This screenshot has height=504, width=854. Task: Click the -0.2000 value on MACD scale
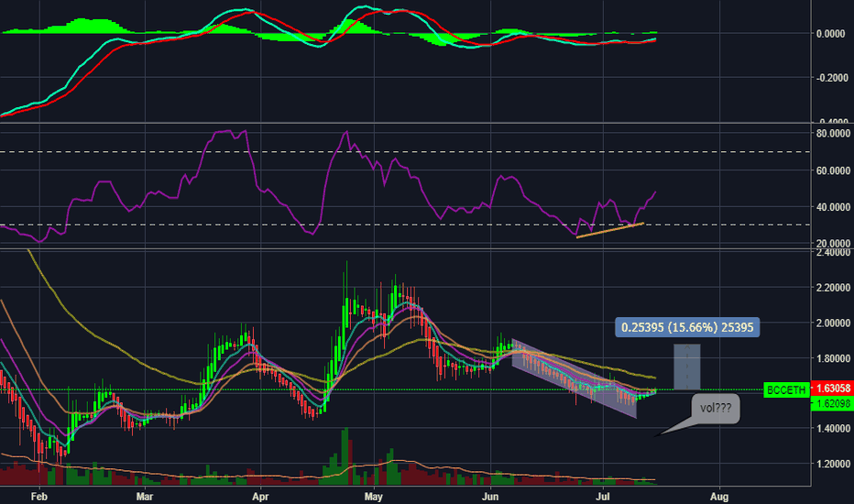coord(832,78)
